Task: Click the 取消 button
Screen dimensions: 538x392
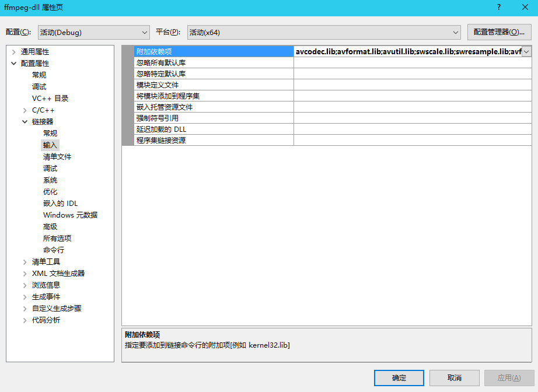Action: point(455,378)
